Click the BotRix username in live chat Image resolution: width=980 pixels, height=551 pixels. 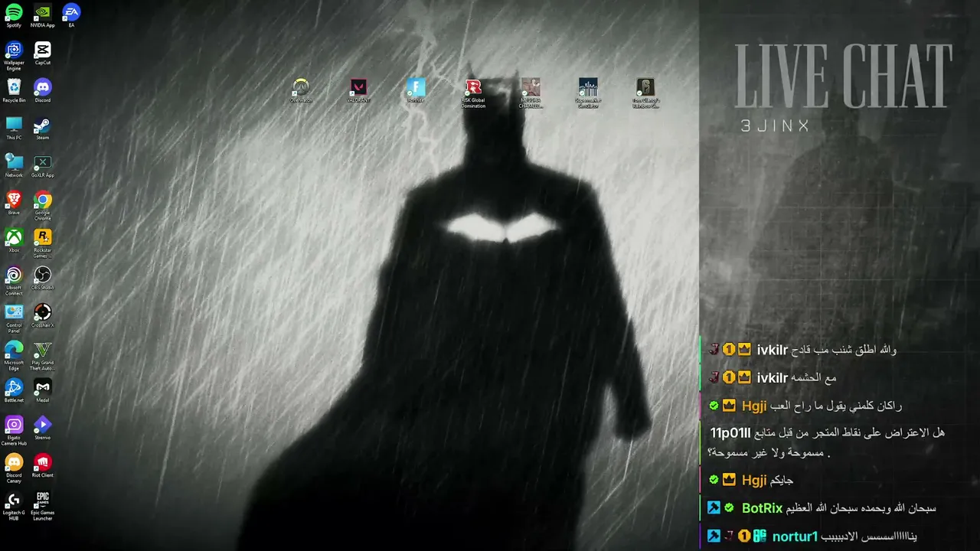coord(762,508)
